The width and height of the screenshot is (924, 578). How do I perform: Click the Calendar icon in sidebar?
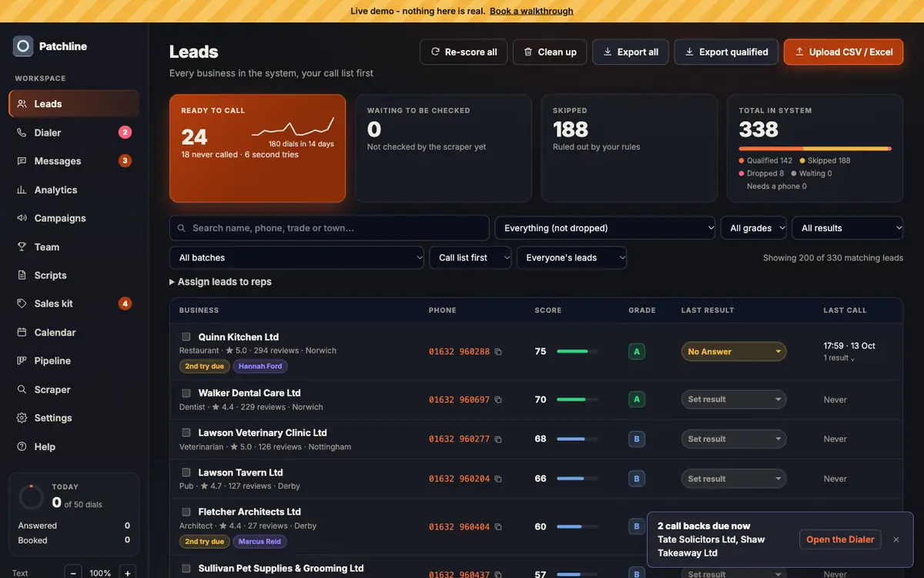click(22, 332)
